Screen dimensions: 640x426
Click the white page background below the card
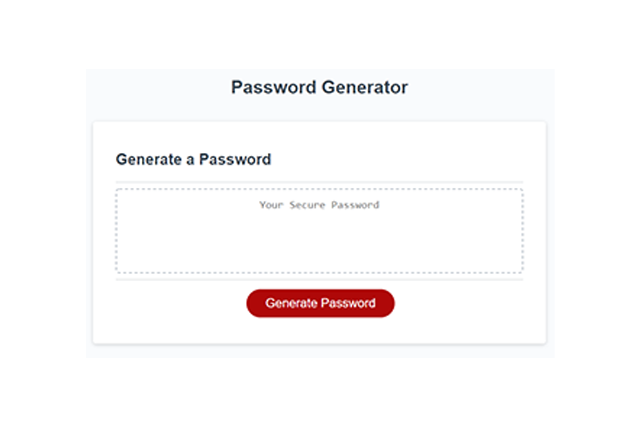pyautogui.click(x=320, y=390)
